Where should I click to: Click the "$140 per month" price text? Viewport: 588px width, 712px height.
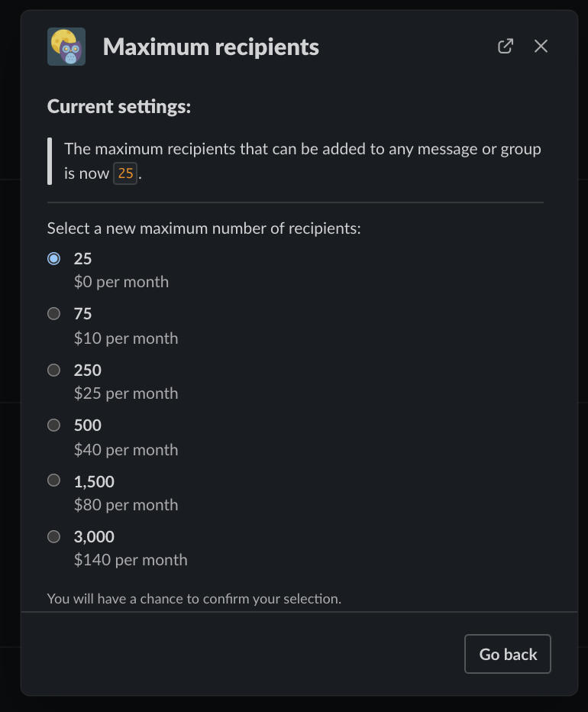[x=131, y=559]
